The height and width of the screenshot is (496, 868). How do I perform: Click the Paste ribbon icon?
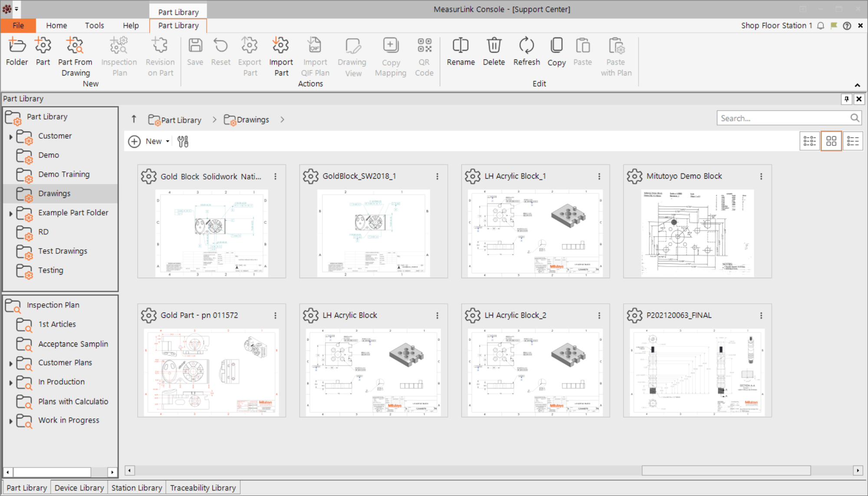pyautogui.click(x=582, y=52)
